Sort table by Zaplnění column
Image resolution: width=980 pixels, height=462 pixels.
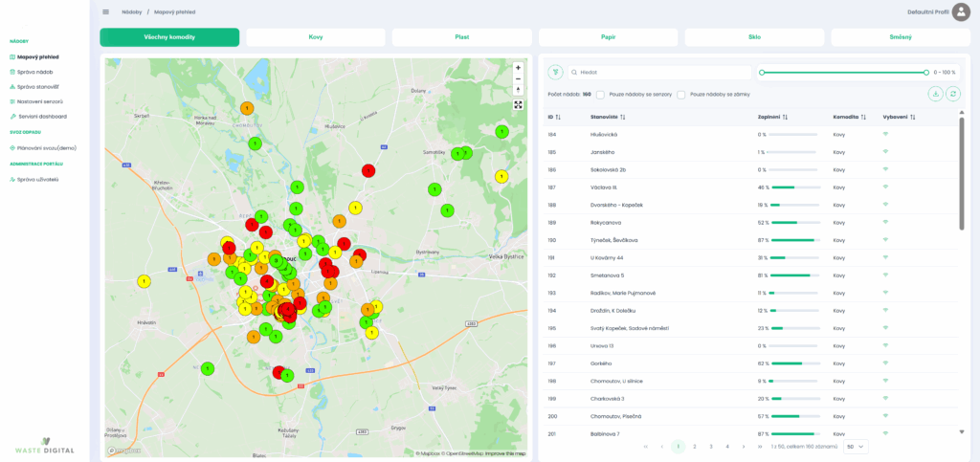click(785, 117)
